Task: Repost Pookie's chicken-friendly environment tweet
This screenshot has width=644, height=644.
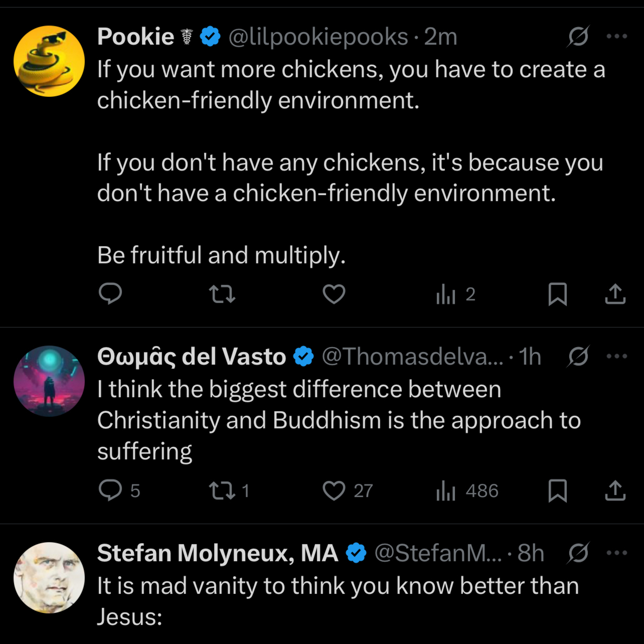Action: tap(222, 294)
